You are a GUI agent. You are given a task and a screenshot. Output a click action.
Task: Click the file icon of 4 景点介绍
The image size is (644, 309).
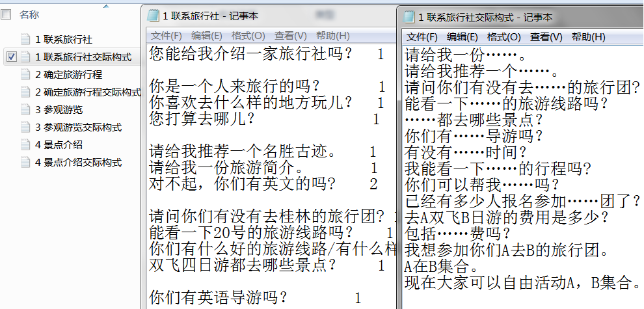25,144
